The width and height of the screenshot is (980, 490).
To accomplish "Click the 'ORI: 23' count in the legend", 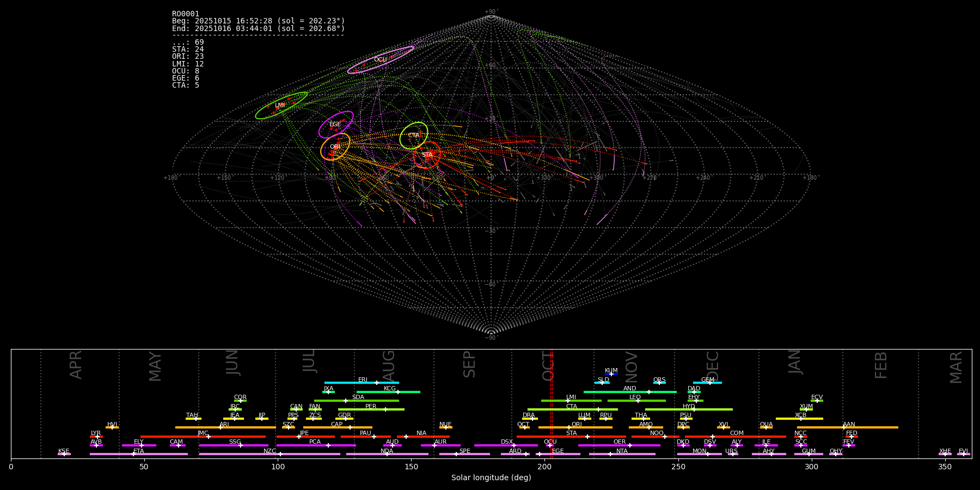I will [188, 57].
